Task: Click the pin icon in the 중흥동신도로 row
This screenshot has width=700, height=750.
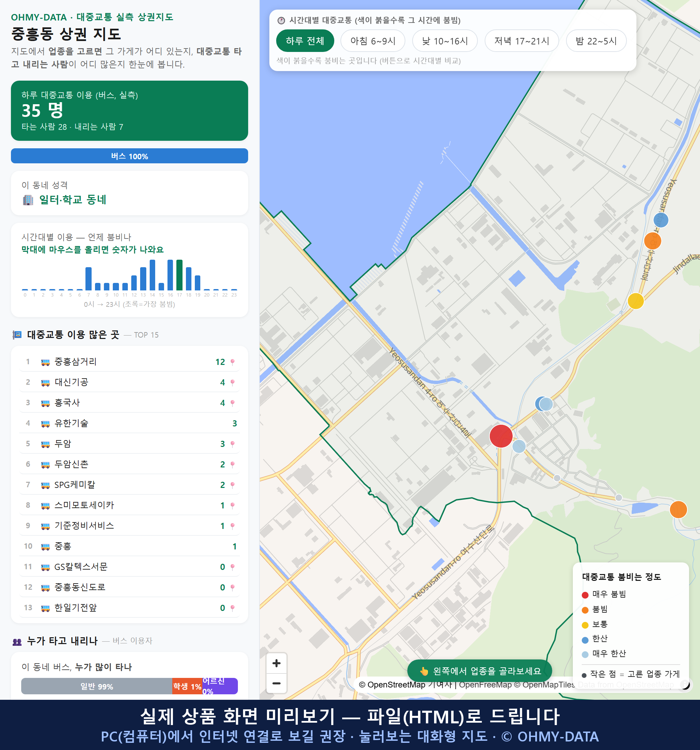Action: (x=232, y=587)
